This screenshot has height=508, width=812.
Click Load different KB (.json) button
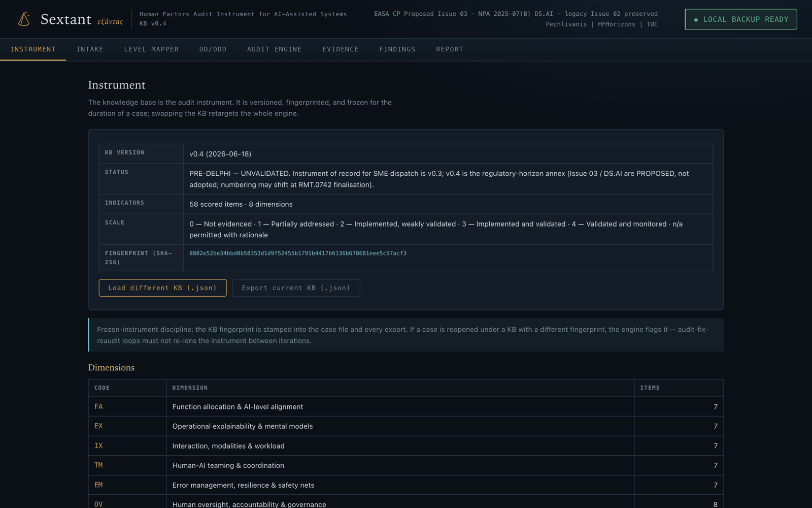pyautogui.click(x=162, y=288)
